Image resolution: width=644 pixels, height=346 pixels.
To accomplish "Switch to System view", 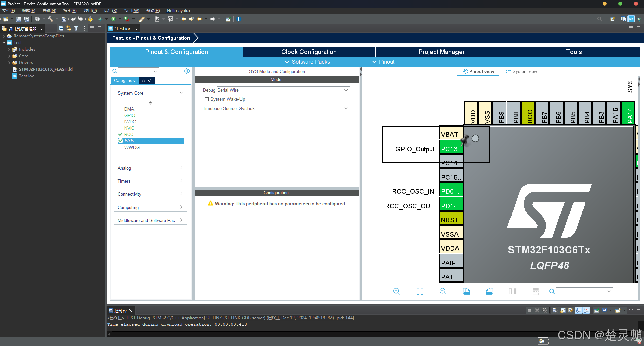I will pos(522,71).
